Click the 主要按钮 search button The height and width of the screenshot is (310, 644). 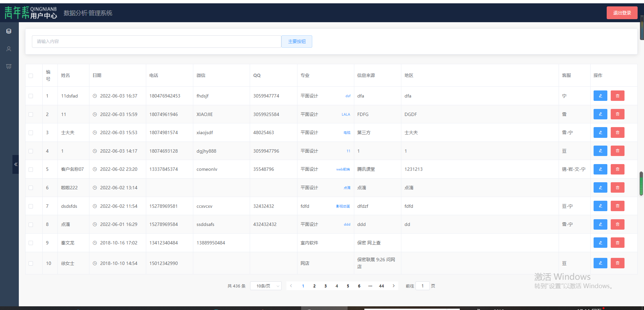click(296, 41)
